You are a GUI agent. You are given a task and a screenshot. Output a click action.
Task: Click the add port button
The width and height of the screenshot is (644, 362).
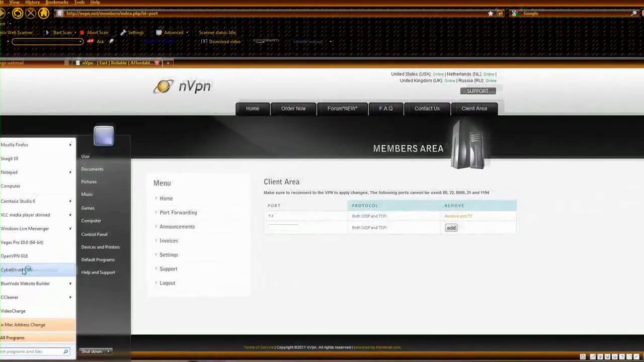[x=451, y=228]
